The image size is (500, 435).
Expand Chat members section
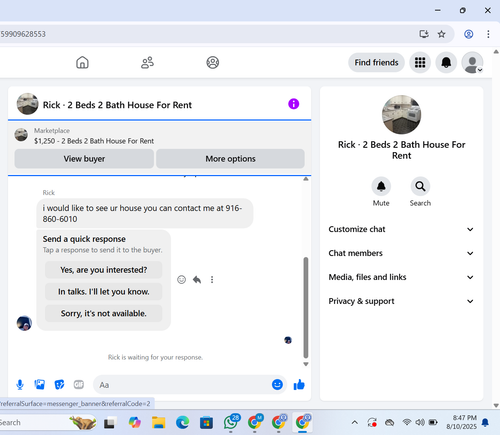(401, 253)
